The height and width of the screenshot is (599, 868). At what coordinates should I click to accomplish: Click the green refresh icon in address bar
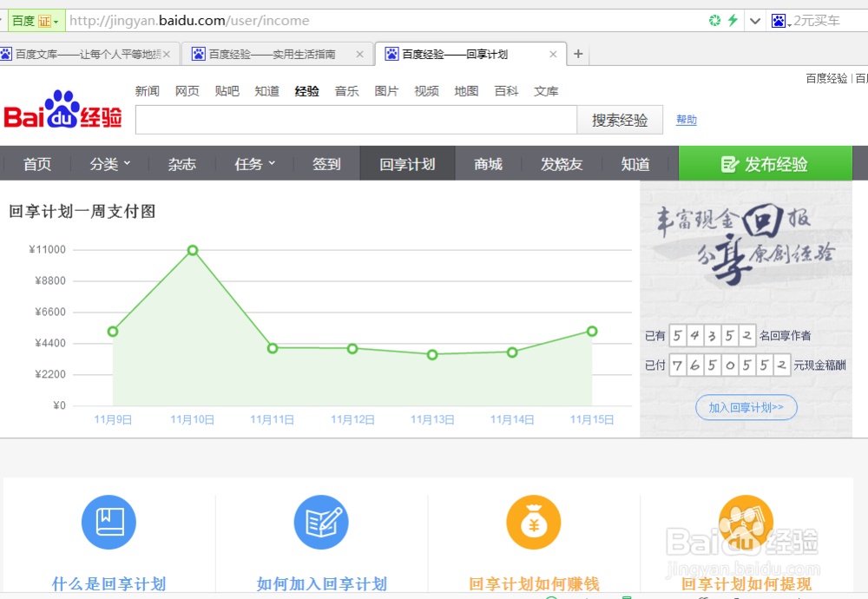tap(714, 21)
